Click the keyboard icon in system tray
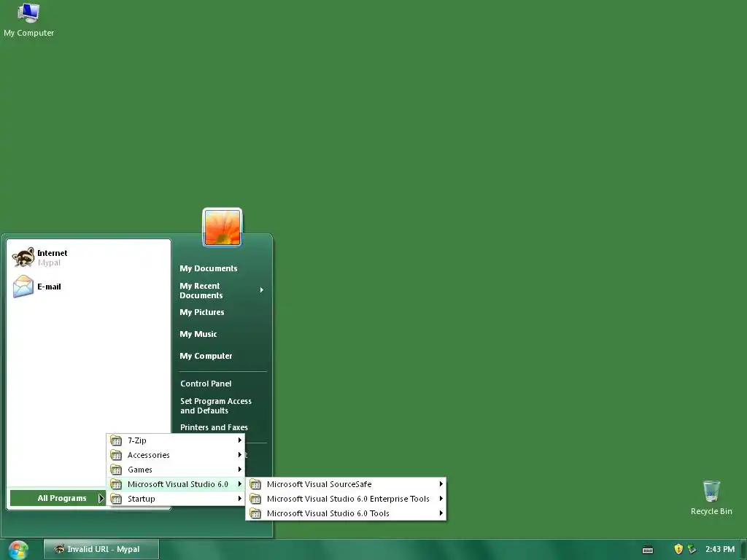 648,550
